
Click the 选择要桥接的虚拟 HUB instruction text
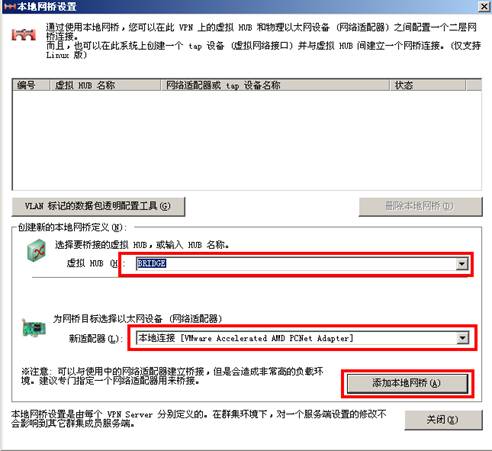142,245
